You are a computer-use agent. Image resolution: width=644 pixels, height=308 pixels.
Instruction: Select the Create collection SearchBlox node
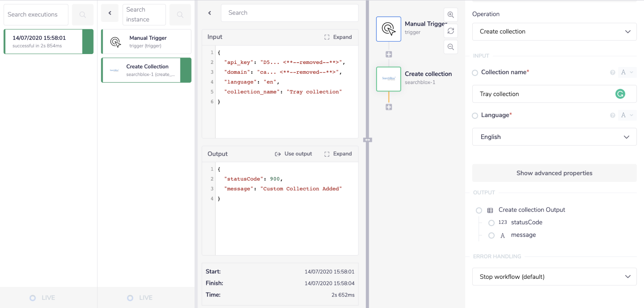click(x=388, y=79)
